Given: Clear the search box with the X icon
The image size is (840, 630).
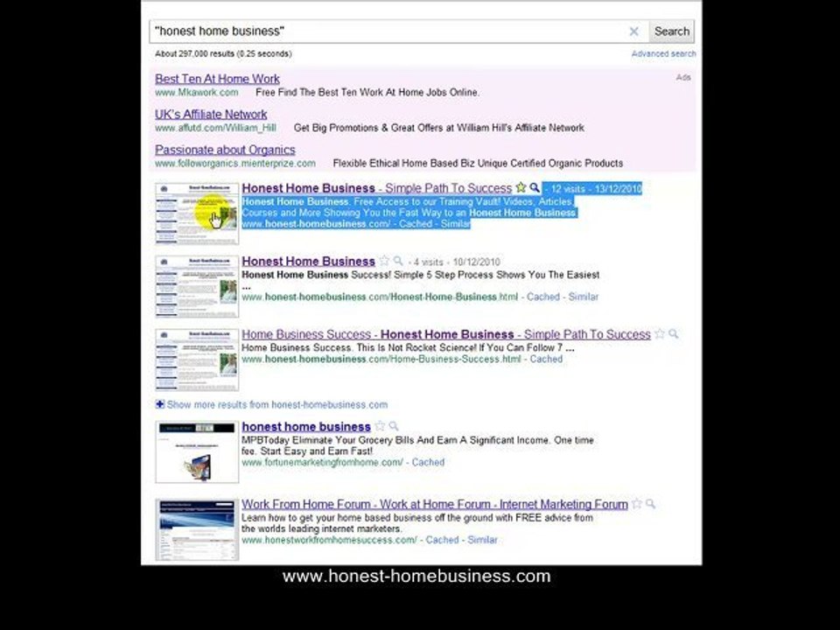Looking at the screenshot, I should coord(633,31).
